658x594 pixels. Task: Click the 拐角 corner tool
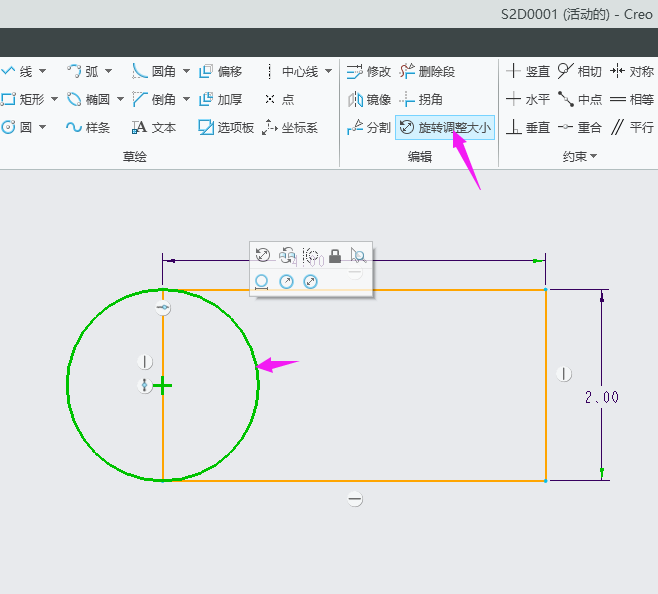click(421, 99)
